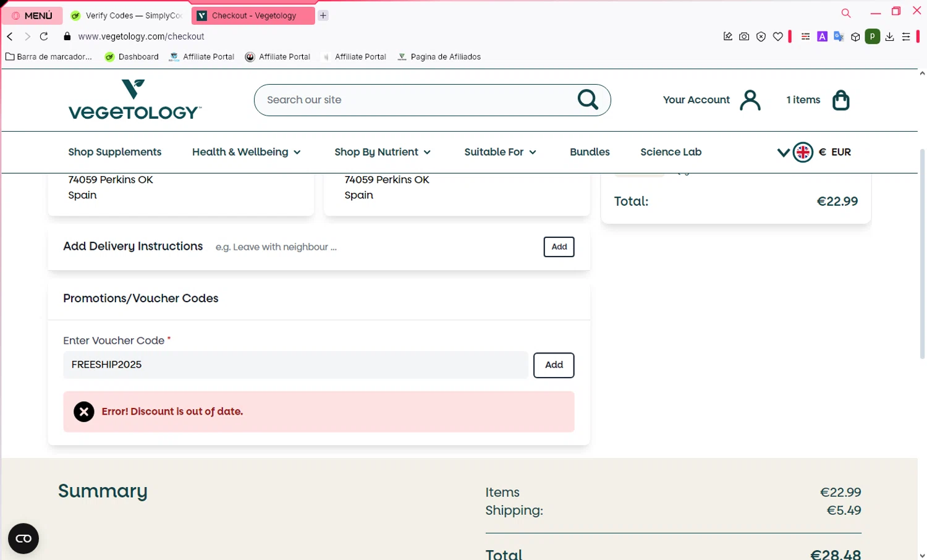
Task: Expand Health & Wellbeing dropdown
Action: [x=246, y=152]
